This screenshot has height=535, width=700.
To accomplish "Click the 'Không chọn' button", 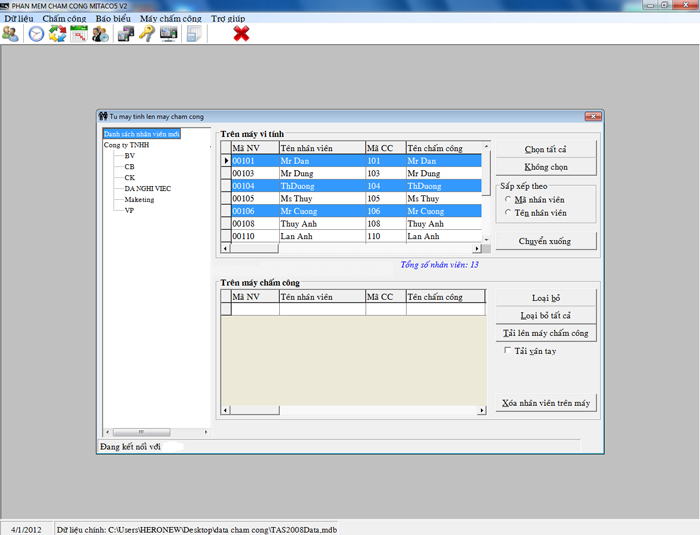I will coord(546,167).
